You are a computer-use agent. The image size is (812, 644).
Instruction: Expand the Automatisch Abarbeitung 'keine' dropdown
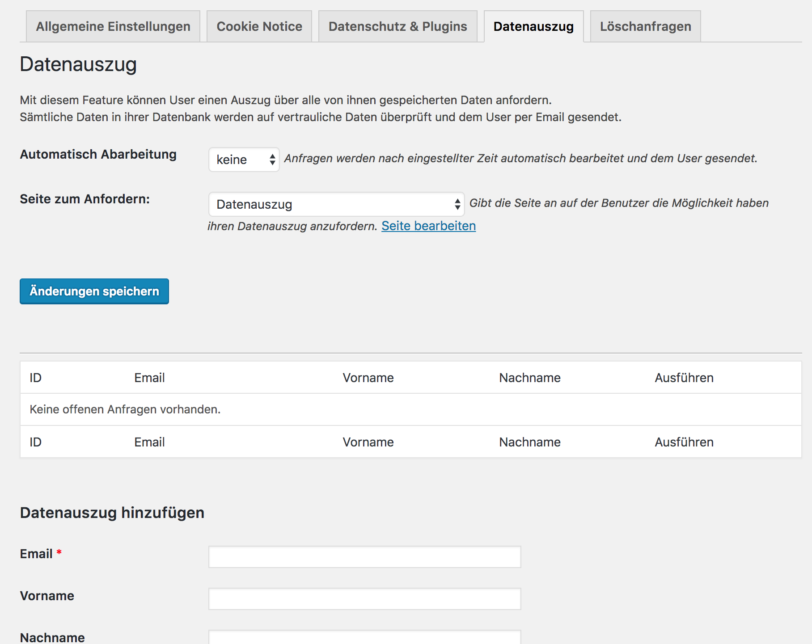tap(244, 160)
